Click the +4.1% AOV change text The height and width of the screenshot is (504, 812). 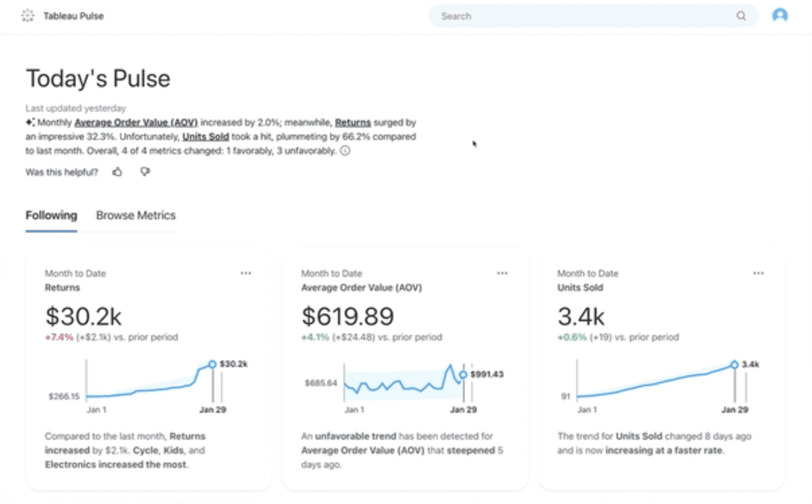[x=315, y=337]
